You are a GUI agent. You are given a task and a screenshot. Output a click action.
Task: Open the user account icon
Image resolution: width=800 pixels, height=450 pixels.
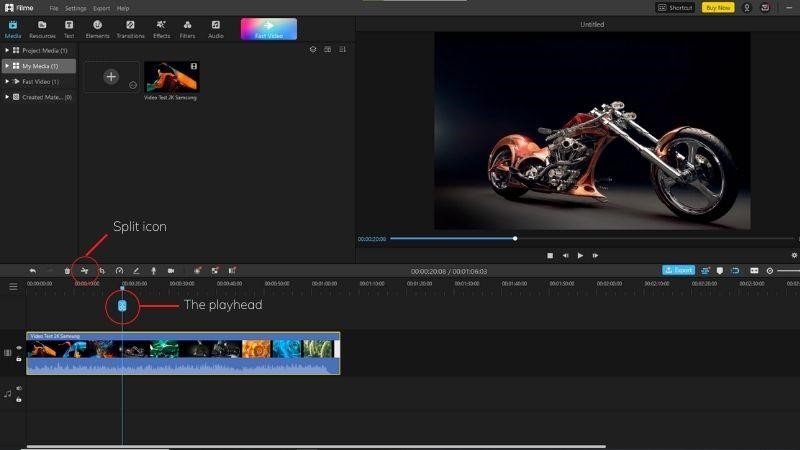(747, 8)
